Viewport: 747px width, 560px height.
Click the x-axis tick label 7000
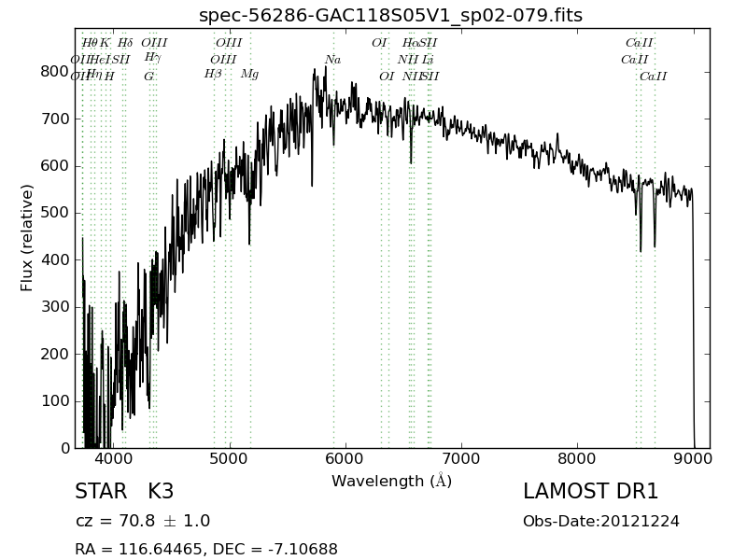(461, 458)
